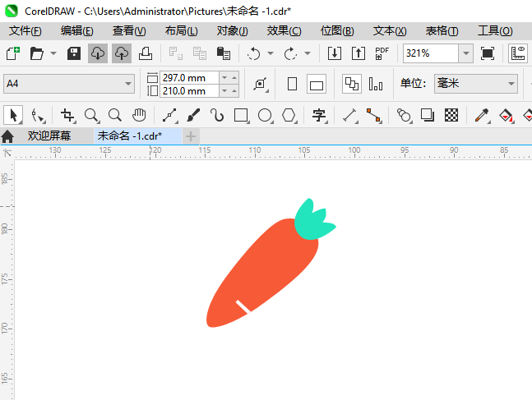Screen dimensions: 532x400
Task: Expand the Redo history dropdown arrow
Action: click(308, 53)
